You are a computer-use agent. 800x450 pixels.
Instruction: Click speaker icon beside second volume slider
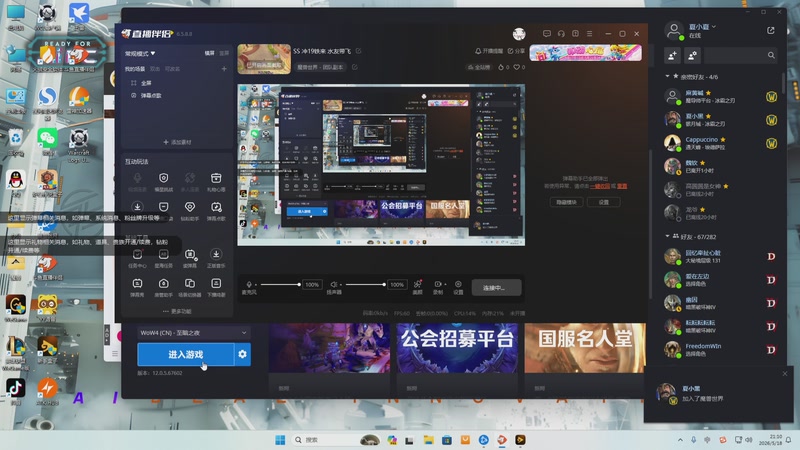click(334, 284)
